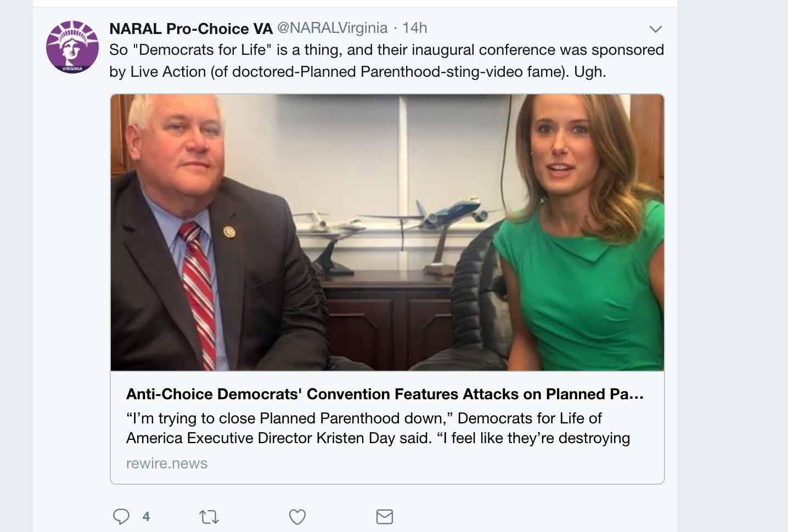Click the article description about Kristen Day
Viewport: 788px width, 532px height.
tap(378, 428)
